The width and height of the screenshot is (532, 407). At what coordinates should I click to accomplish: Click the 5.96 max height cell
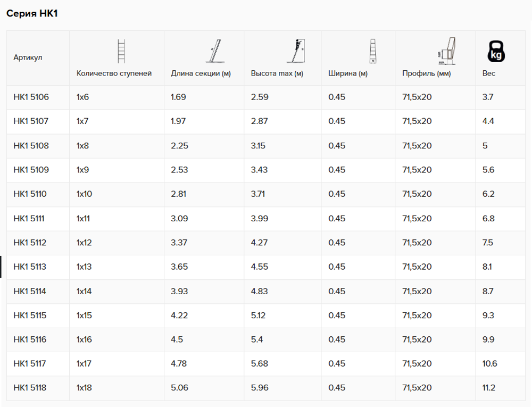point(260,388)
